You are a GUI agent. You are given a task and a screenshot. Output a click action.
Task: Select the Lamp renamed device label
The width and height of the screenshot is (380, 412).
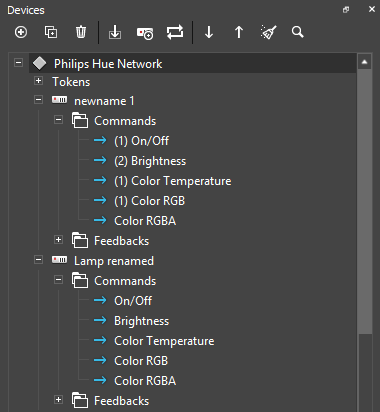pyautogui.click(x=114, y=261)
